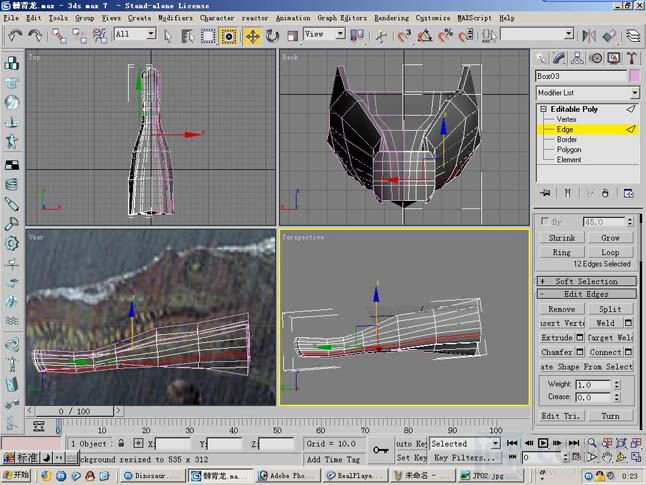Click the Ring button
The width and height of the screenshot is (646, 485).
click(x=562, y=252)
